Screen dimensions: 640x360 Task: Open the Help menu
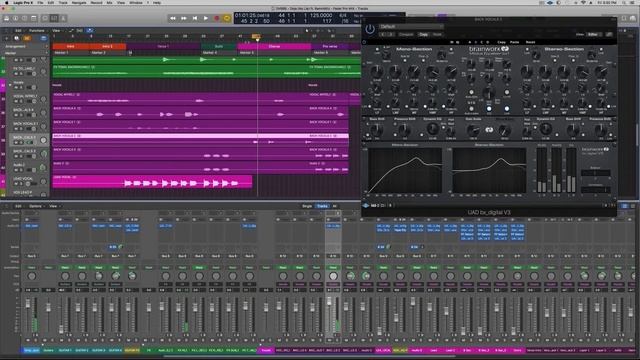[157, 2]
